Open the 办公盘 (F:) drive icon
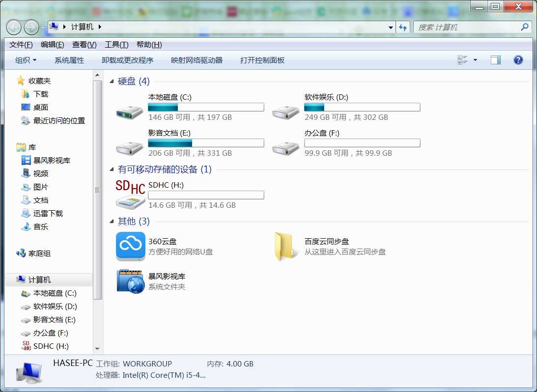This screenshot has height=392, width=537. tap(285, 148)
